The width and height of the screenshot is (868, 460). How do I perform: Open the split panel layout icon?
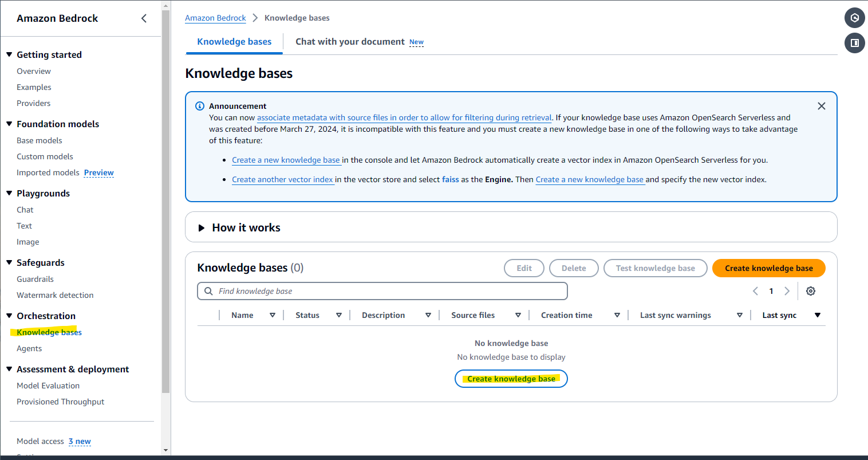pos(854,43)
